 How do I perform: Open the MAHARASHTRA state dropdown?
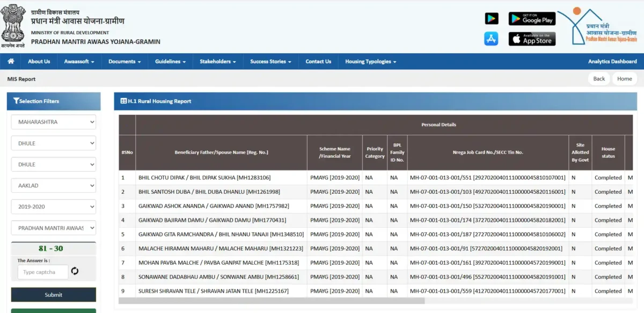[x=53, y=122]
